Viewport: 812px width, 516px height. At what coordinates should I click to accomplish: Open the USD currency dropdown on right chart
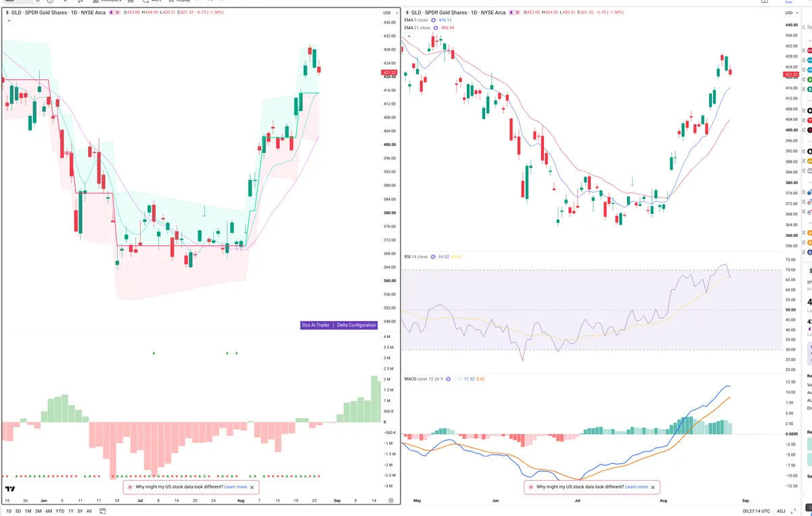tap(790, 13)
